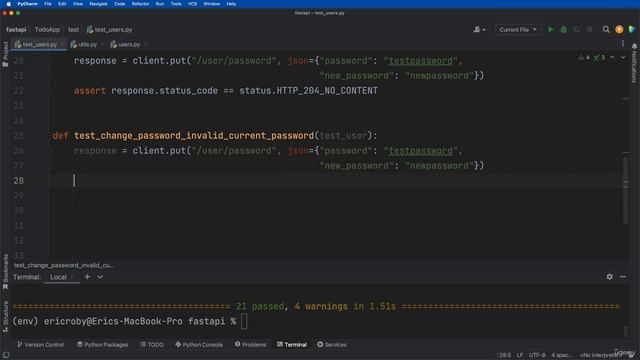
Task: Go to next highlighted error arrow
Action: point(623,58)
